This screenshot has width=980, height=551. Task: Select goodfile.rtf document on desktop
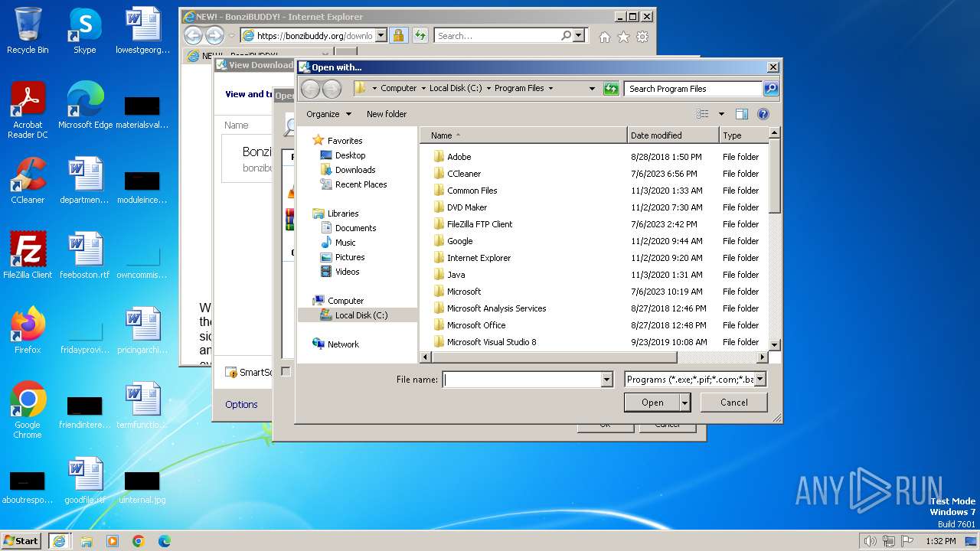84,481
